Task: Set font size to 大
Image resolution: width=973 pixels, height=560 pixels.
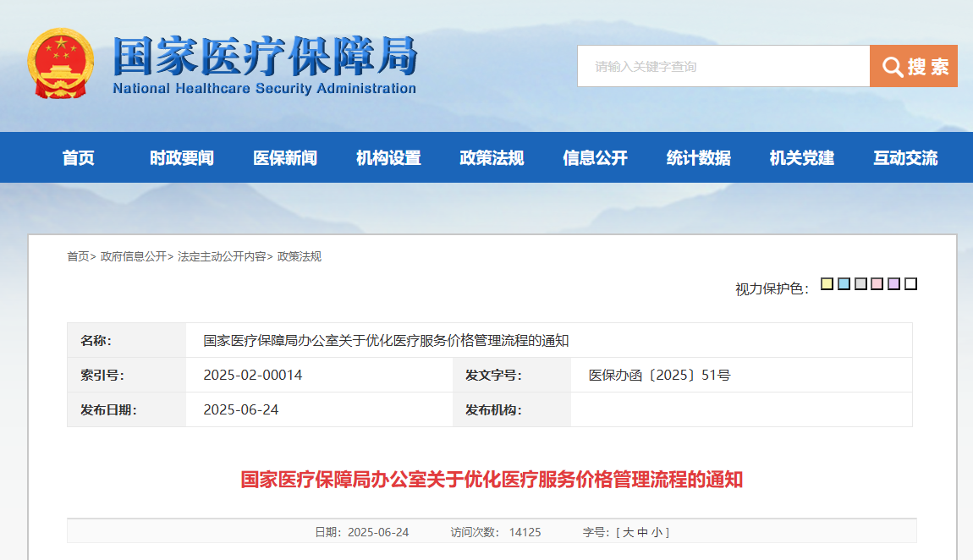Action: [x=628, y=533]
